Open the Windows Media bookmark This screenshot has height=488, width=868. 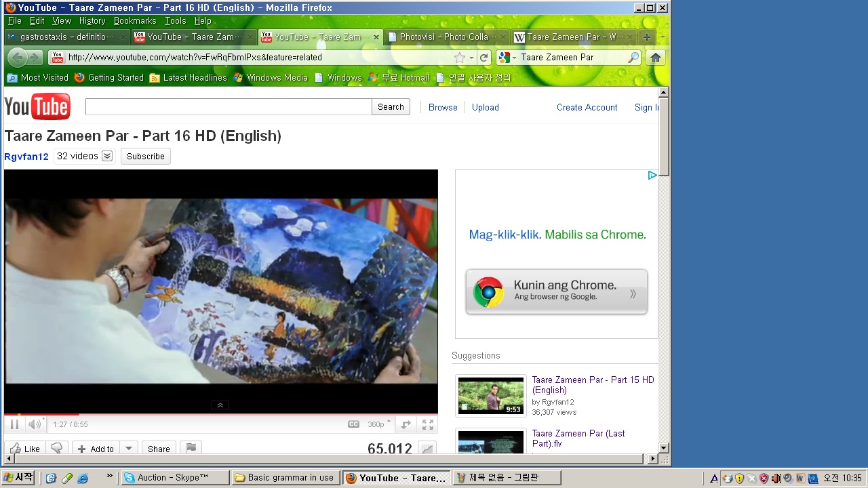tap(270, 78)
